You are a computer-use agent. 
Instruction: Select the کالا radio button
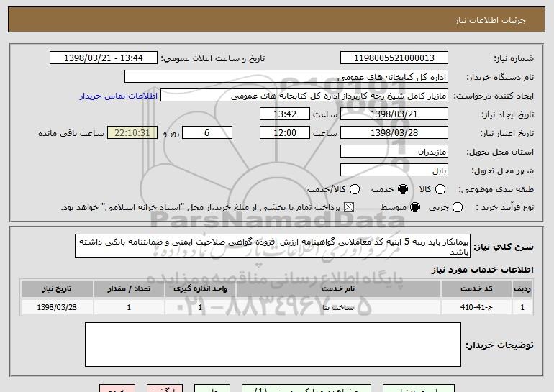[x=440, y=189]
